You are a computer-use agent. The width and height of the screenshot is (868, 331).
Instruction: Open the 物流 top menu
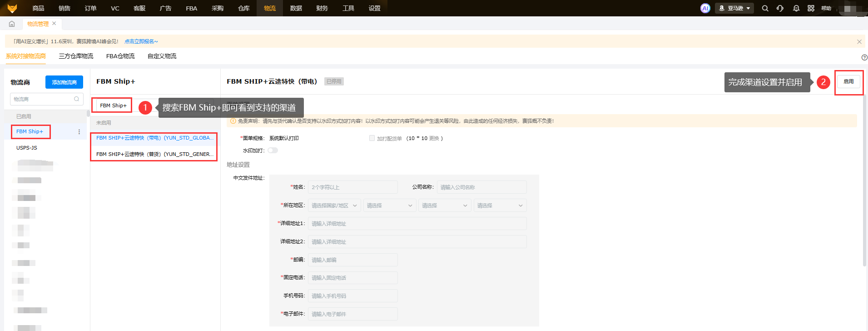[270, 8]
